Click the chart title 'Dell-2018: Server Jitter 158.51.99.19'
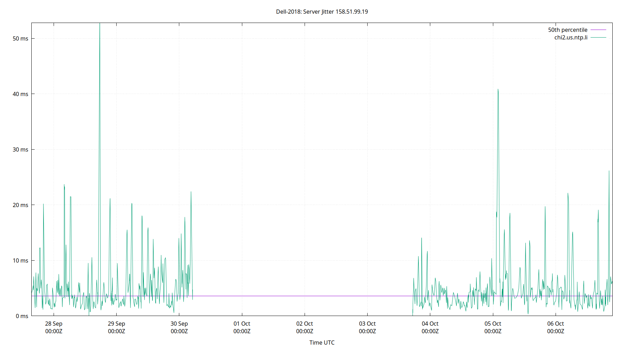Screen dimensions: 644x348 coord(322,12)
